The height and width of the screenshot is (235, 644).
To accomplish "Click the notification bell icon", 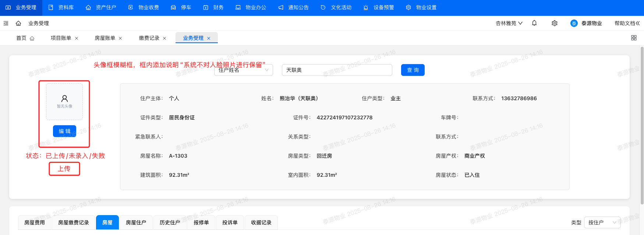I will pyautogui.click(x=534, y=23).
